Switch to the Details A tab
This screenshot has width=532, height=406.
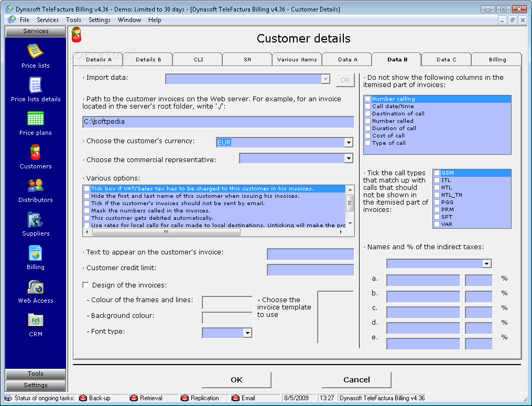[99, 60]
